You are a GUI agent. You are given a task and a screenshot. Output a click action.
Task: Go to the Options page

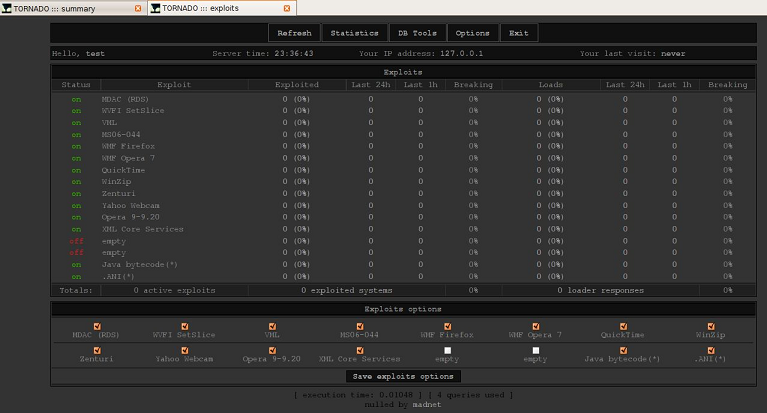[x=472, y=33]
